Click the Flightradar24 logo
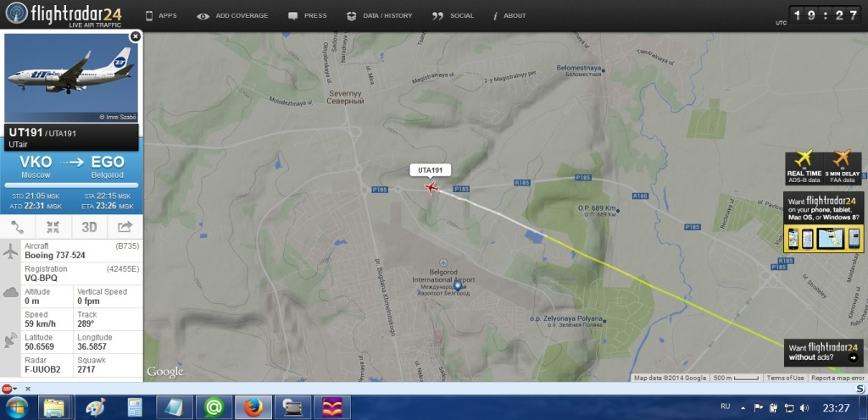The height and width of the screenshot is (420, 868). click(x=63, y=14)
